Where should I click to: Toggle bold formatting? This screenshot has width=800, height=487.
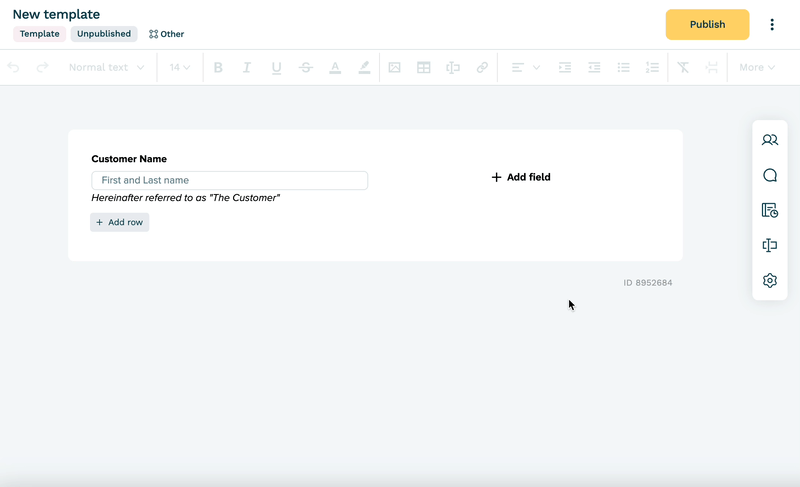tap(218, 67)
